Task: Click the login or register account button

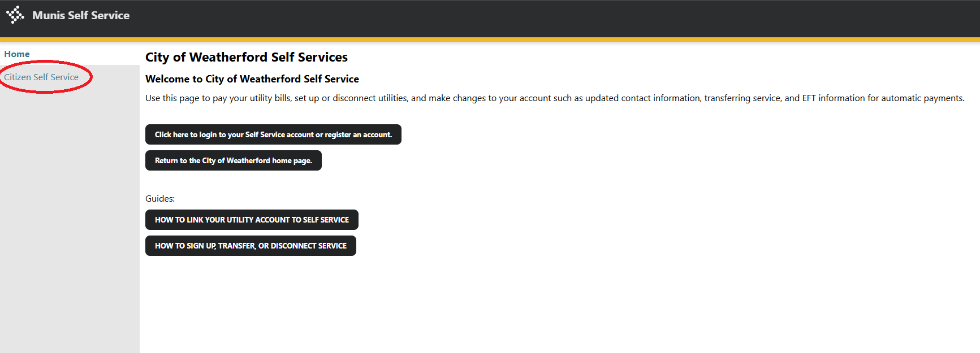Action: click(273, 134)
